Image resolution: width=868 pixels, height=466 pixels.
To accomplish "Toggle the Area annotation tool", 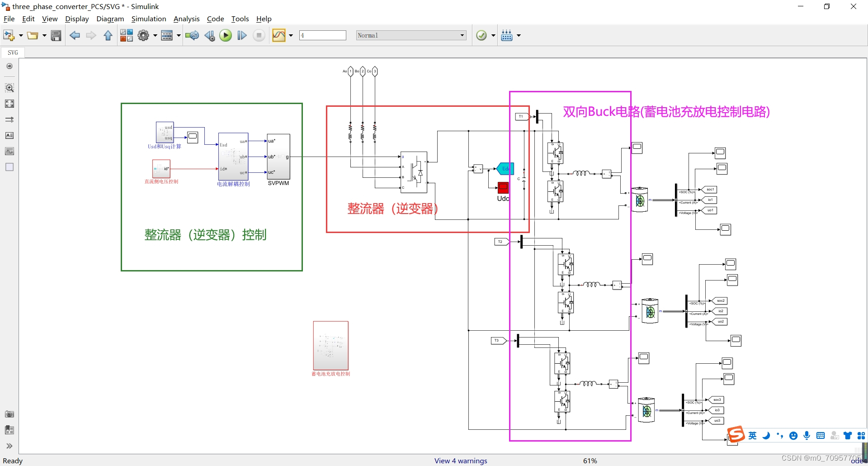I will point(9,167).
